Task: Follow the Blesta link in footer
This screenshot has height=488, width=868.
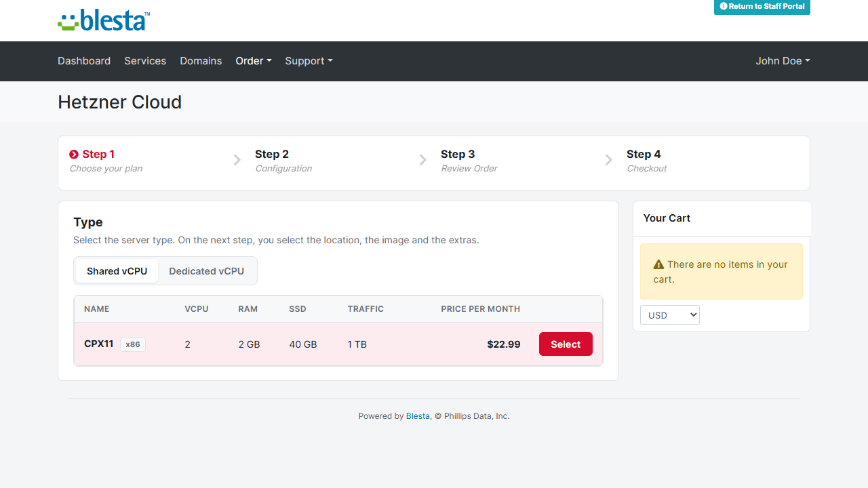Action: coord(418,416)
